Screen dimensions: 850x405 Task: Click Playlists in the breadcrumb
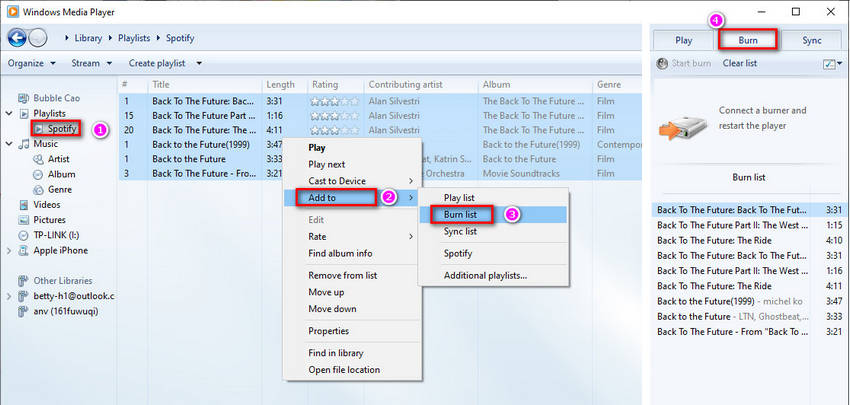pos(133,38)
